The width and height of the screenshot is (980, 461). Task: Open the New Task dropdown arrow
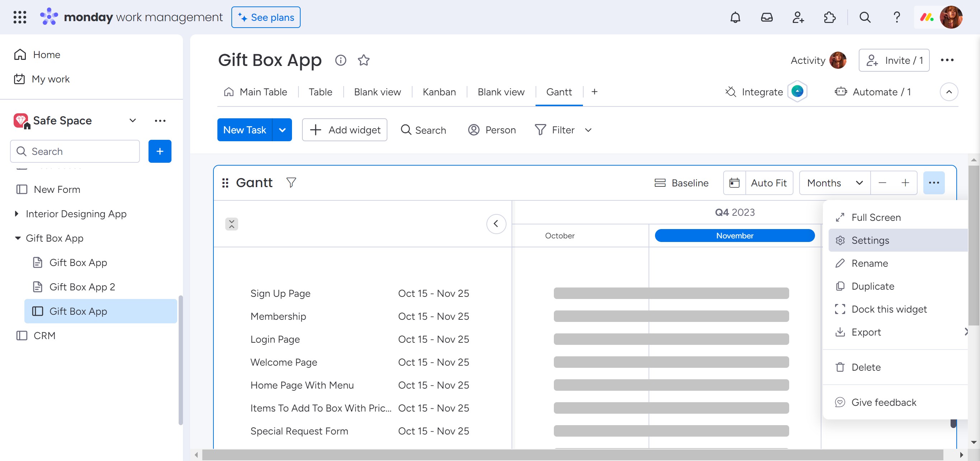(x=282, y=130)
